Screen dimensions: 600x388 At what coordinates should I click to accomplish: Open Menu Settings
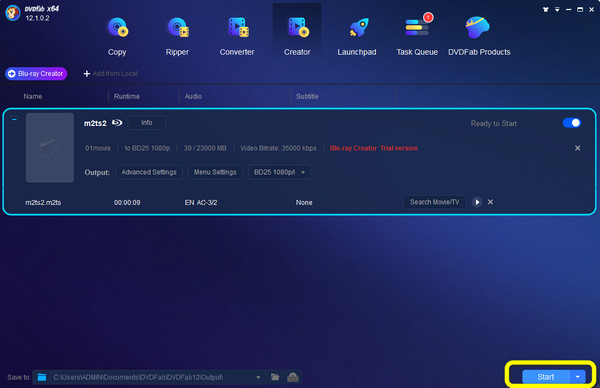point(215,172)
